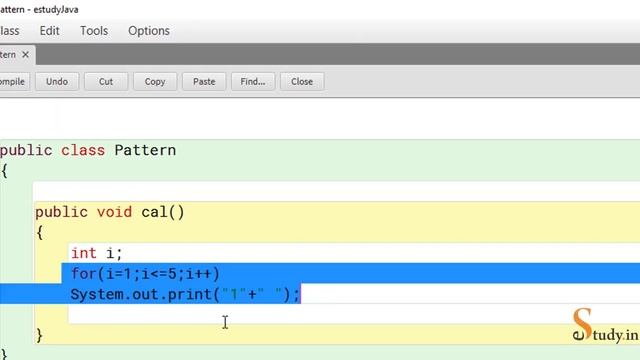This screenshot has height=360, width=640.
Task: Open the Options menu
Action: [149, 31]
